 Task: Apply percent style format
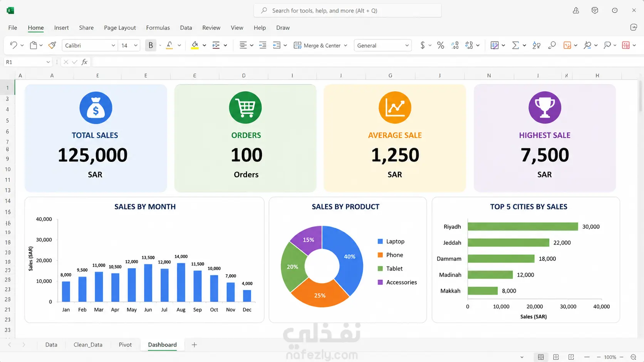441,45
